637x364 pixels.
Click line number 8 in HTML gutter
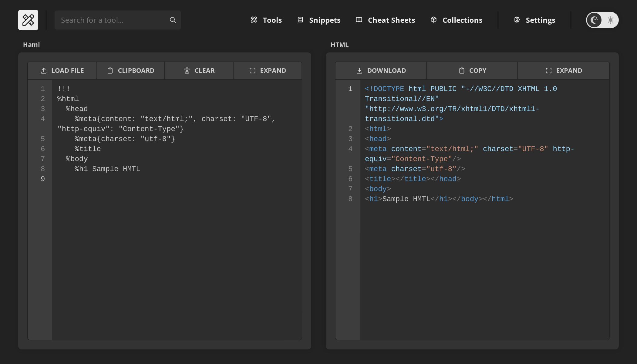350,199
